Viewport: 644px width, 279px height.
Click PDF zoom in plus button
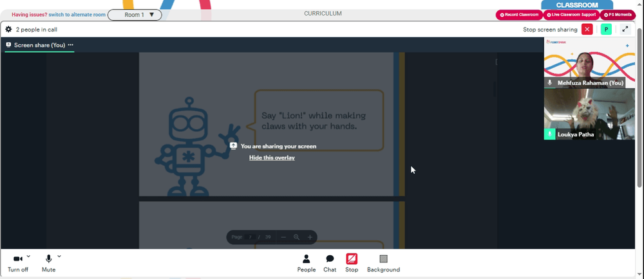[x=310, y=237]
